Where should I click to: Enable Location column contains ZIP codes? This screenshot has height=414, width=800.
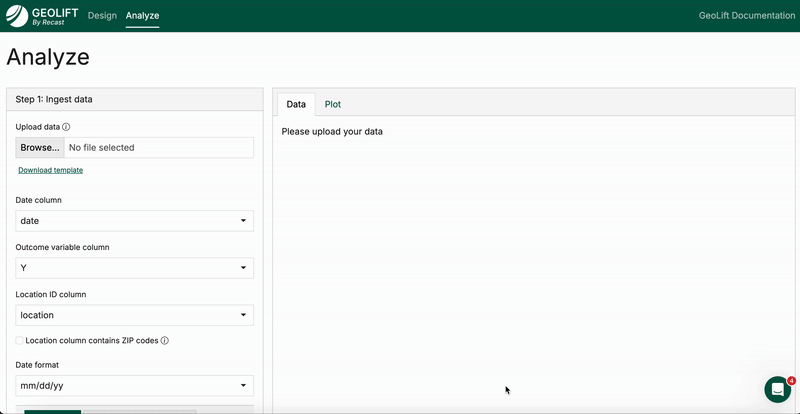20,340
